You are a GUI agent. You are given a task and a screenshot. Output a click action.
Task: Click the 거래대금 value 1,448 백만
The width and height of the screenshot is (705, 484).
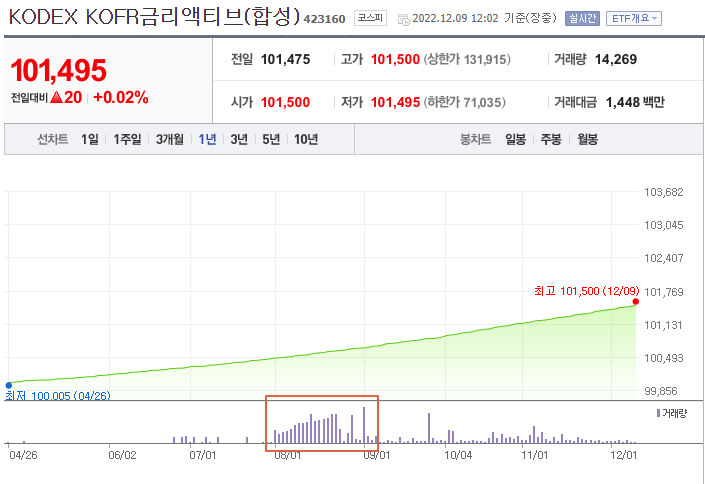click(635, 103)
